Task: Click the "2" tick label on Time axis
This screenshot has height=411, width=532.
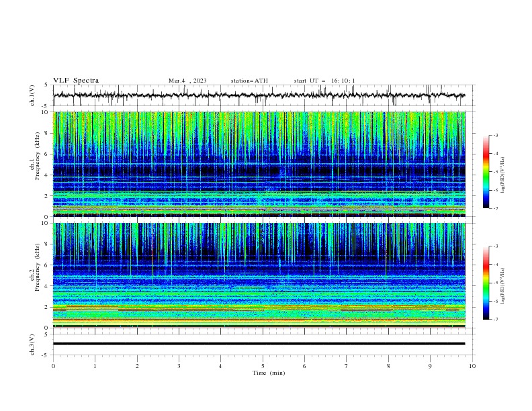Action: point(137,366)
